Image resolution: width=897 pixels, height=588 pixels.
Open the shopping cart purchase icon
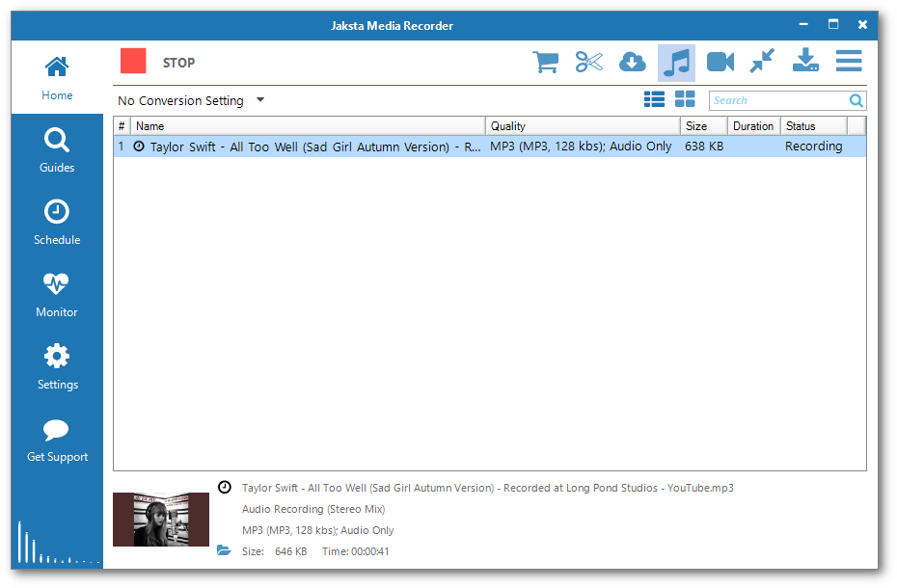point(545,62)
